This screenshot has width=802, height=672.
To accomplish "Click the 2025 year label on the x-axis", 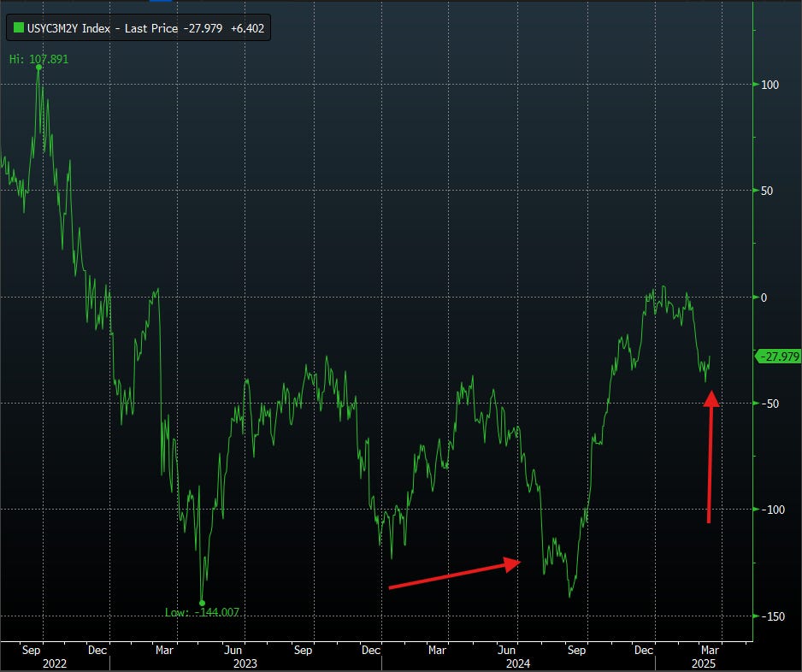I will 704,663.
